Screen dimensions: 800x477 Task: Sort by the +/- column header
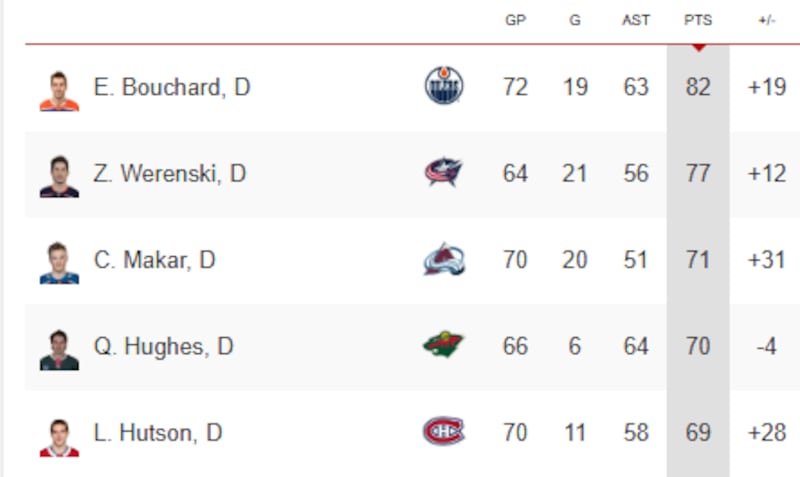(x=766, y=20)
